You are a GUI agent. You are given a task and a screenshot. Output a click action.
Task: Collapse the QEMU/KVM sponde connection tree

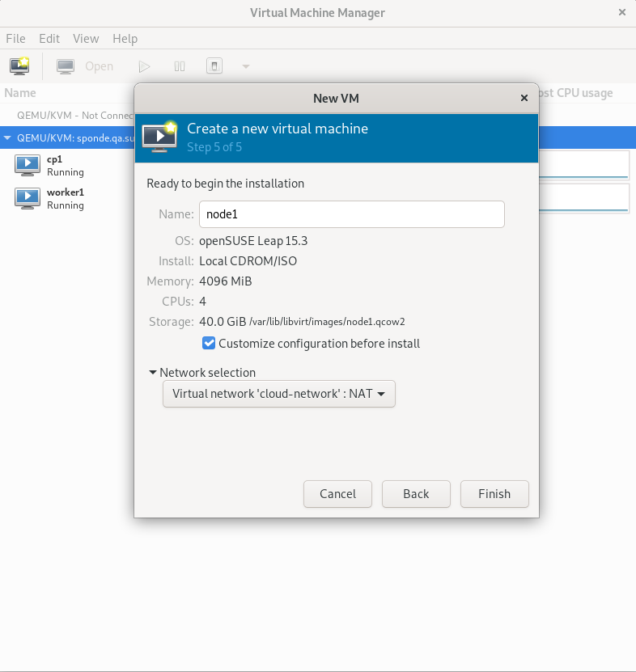(8, 137)
